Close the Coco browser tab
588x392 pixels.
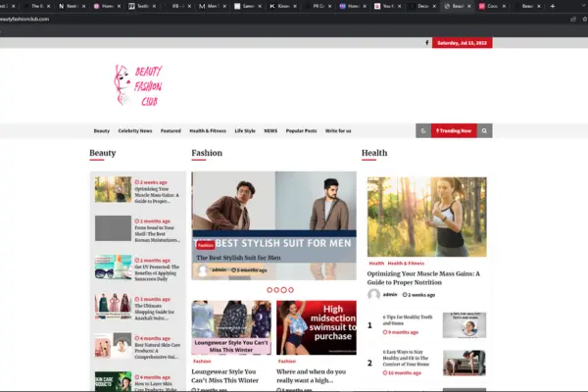point(504,6)
